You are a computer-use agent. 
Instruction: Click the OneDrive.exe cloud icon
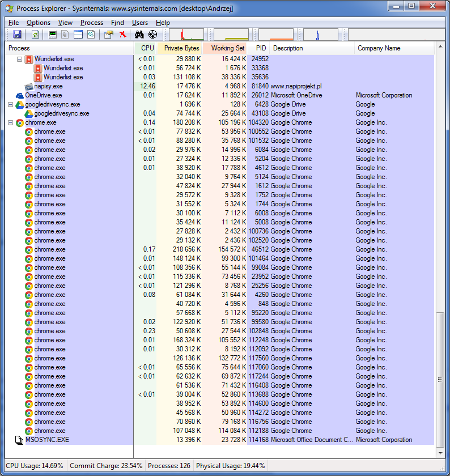tap(20, 96)
